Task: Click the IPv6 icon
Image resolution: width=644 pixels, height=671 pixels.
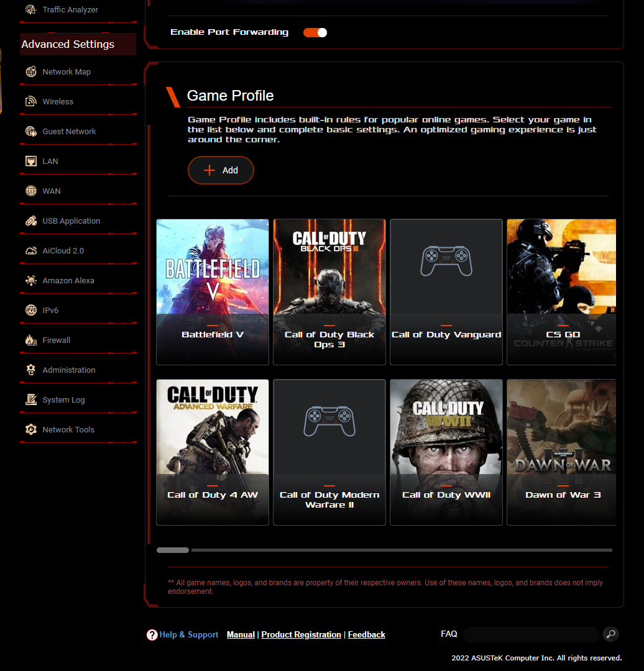Action: (31, 310)
